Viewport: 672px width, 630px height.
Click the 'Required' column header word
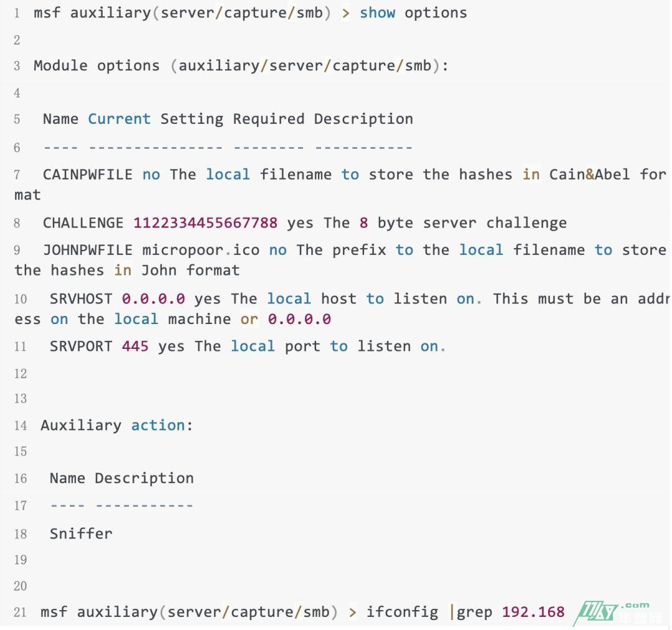(x=268, y=119)
